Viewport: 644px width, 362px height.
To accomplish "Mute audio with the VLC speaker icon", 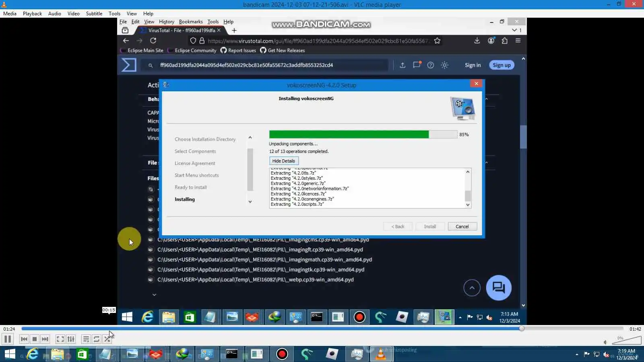I will click(x=605, y=342).
